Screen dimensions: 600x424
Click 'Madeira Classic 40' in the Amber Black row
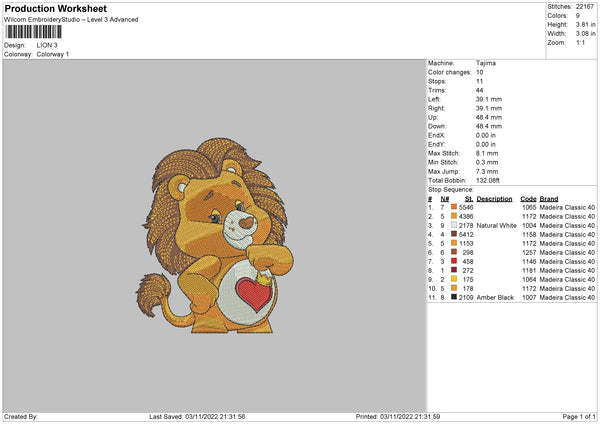567,297
